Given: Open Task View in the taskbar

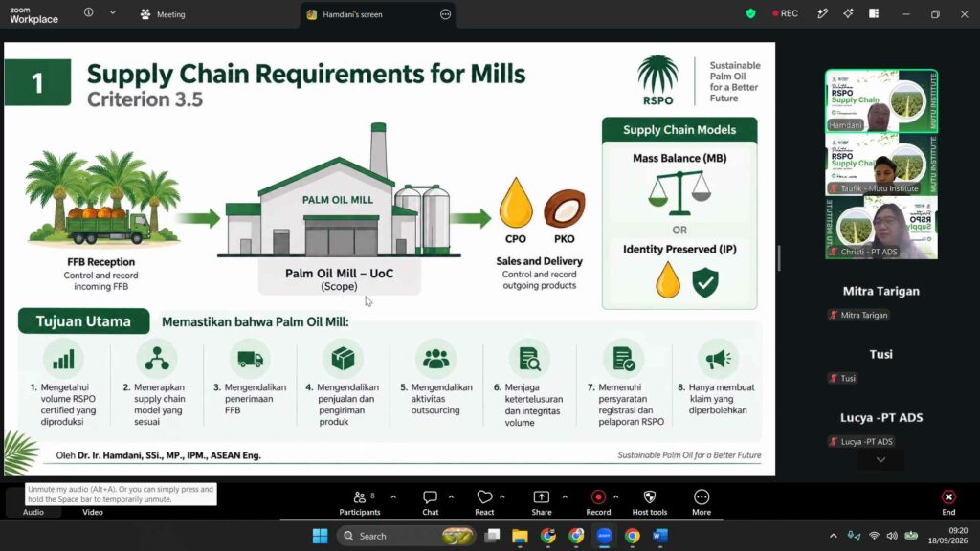Looking at the screenshot, I should [493, 536].
